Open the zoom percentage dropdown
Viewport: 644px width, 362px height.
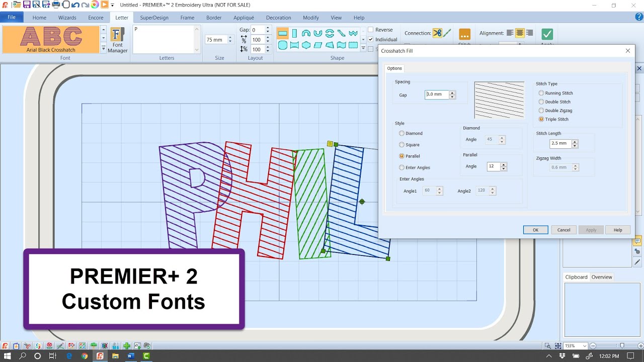point(585,346)
